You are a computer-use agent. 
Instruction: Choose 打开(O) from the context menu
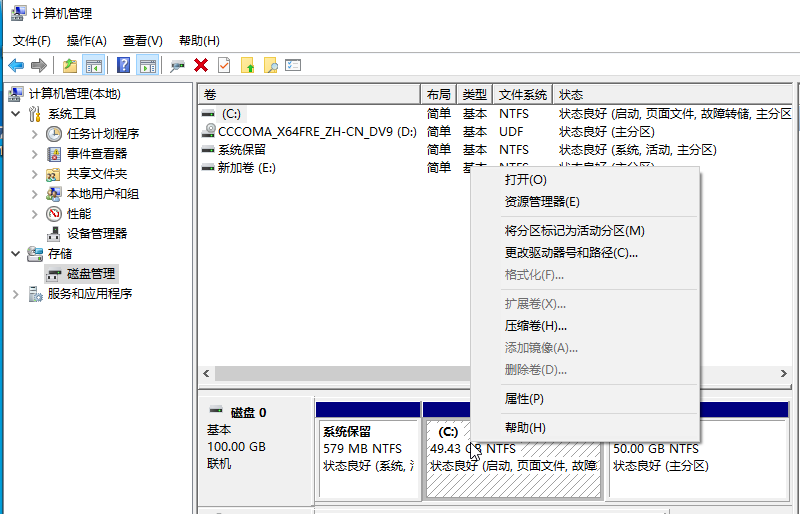click(585, 180)
